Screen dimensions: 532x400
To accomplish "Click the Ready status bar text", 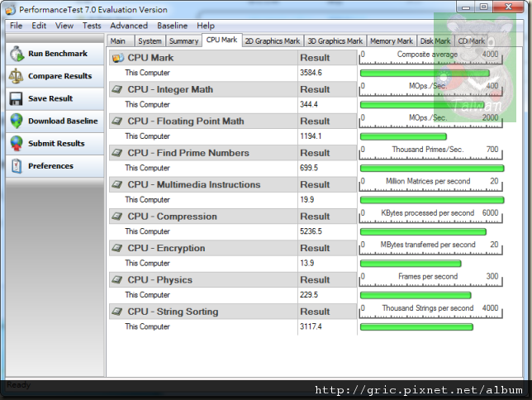I will pyautogui.click(x=19, y=385).
